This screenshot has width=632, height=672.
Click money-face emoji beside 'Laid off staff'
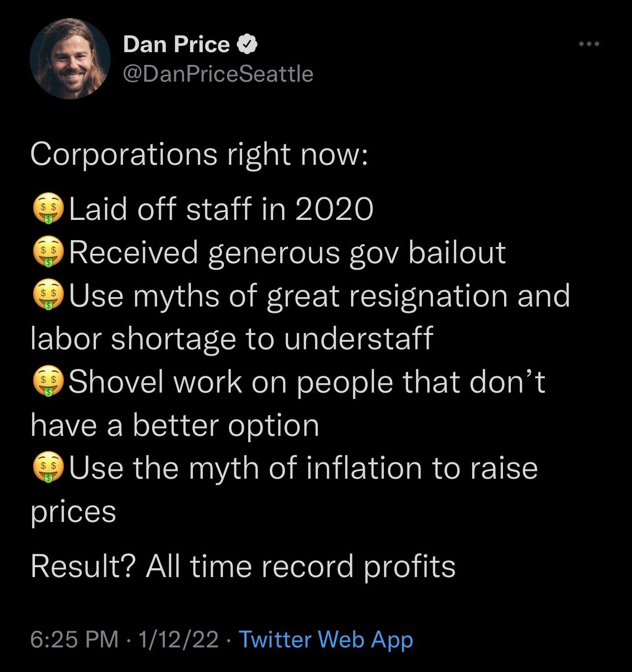pos(48,210)
